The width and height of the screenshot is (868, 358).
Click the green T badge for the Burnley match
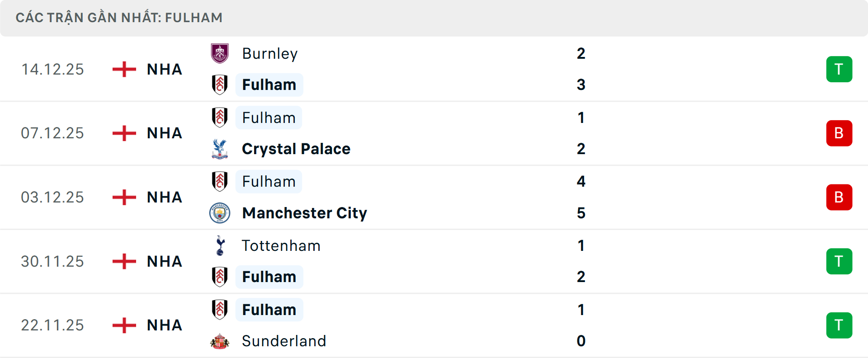tap(839, 69)
